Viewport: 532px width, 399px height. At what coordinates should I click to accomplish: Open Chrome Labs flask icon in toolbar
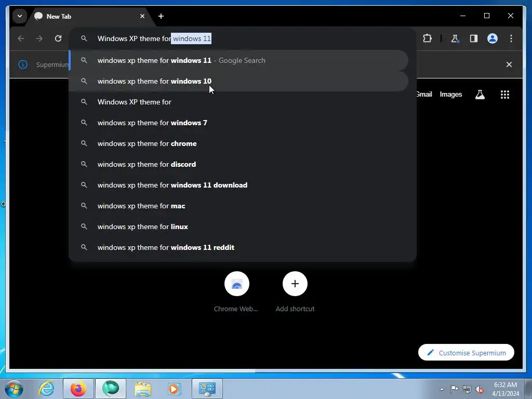pyautogui.click(x=455, y=38)
